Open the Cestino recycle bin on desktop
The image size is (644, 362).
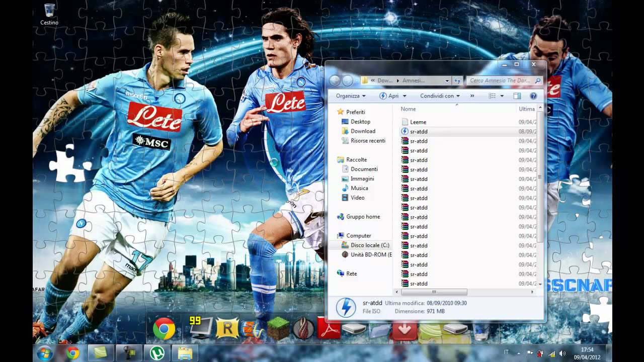click(49, 15)
